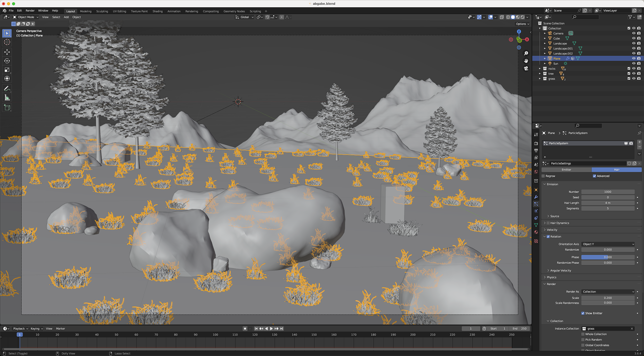
Task: Select the Add Cube tool
Action: tap(7, 108)
